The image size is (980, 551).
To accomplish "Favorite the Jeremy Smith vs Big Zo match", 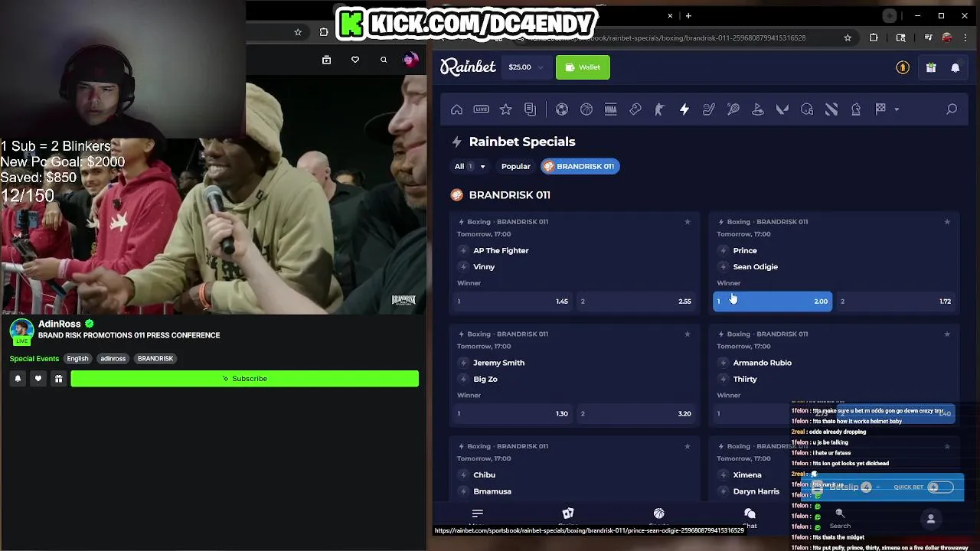I will (687, 334).
